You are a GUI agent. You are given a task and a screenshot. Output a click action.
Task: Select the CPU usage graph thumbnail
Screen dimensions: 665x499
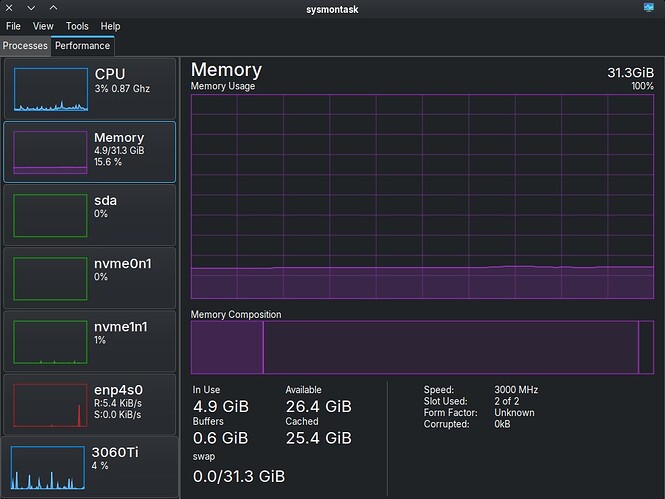pos(50,90)
